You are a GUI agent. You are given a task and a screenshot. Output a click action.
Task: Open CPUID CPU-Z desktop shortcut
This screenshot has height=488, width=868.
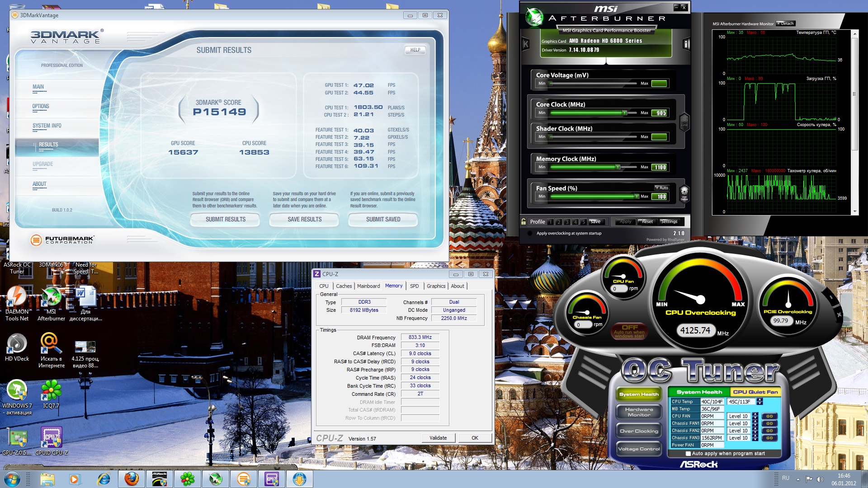coord(51,441)
